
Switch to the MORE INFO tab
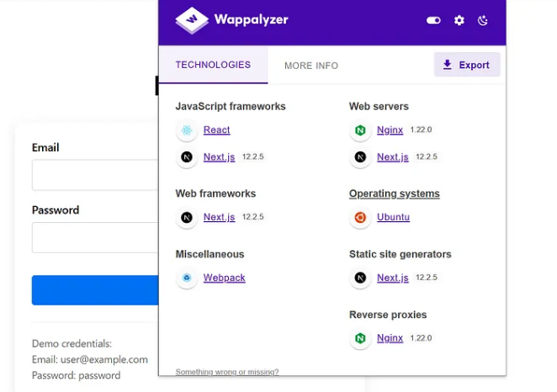tap(311, 66)
